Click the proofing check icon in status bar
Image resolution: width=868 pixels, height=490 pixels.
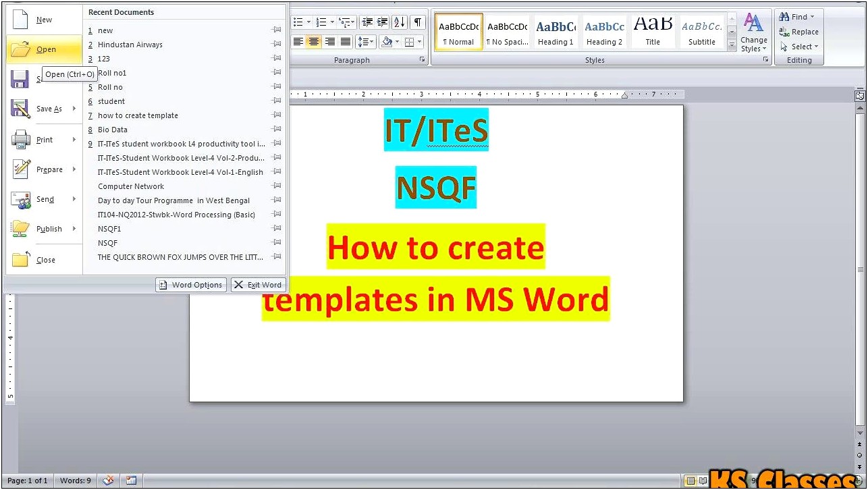(108, 481)
